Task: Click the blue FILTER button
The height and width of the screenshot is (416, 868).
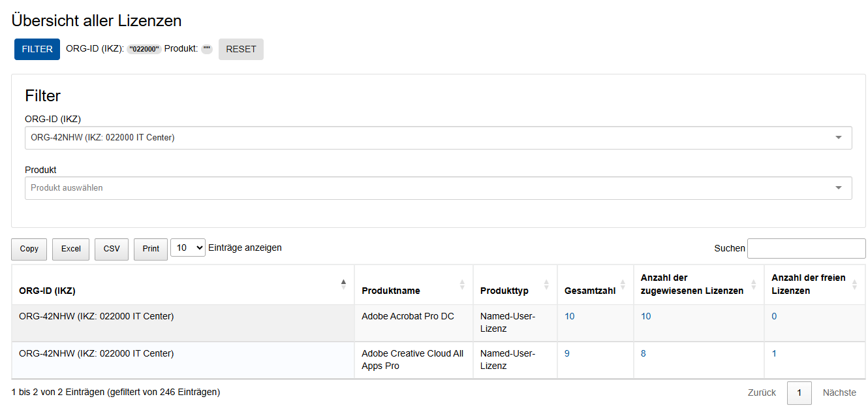Action: pos(37,49)
